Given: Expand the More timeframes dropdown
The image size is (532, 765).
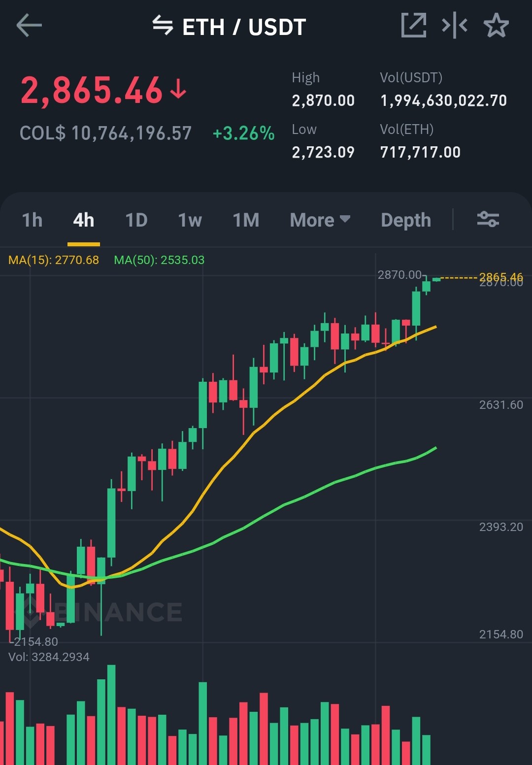Looking at the screenshot, I should pos(320,220).
